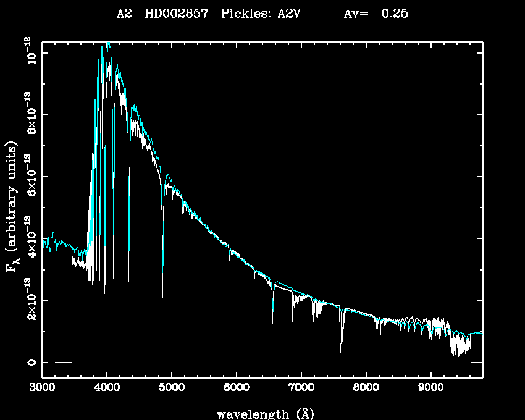Click the Av= 0.25 extinction value
The image size is (525, 420).
coord(376,14)
